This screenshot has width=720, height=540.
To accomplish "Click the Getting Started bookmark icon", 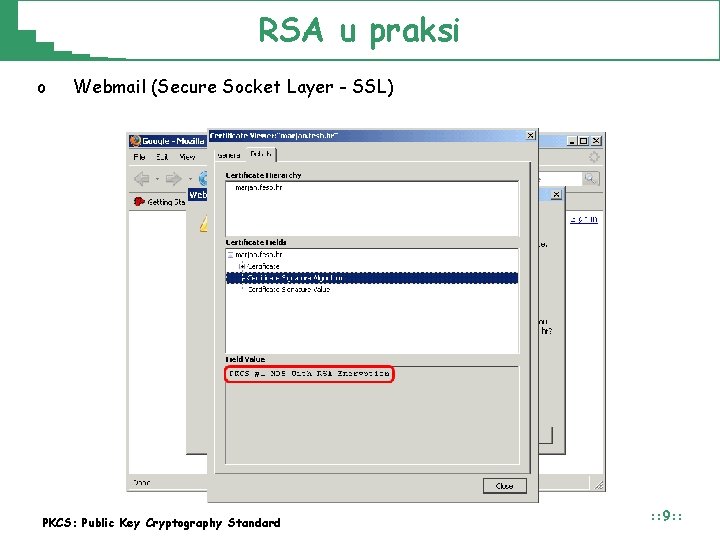I will click(x=139, y=201).
